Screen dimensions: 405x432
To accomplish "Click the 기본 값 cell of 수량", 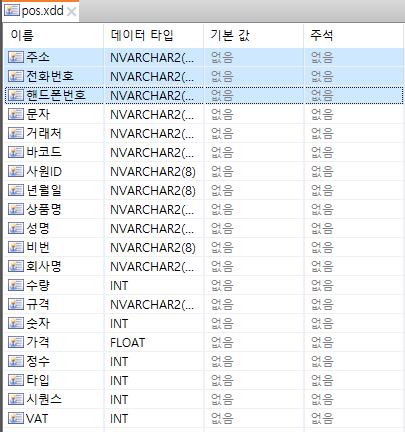I will [253, 285].
